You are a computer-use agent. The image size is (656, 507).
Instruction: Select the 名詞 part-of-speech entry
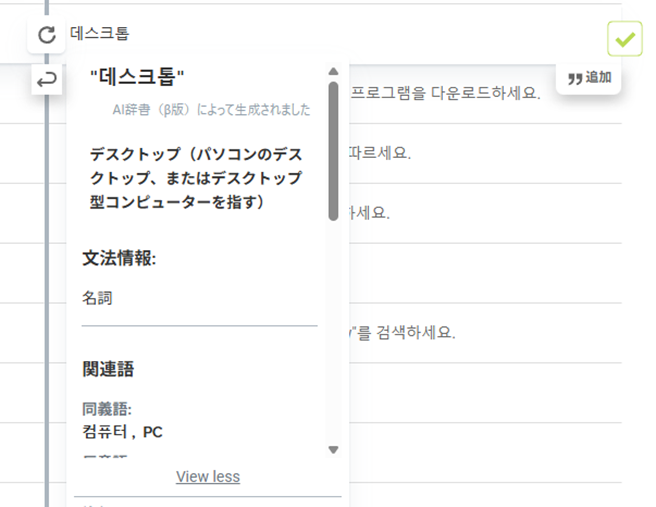98,298
